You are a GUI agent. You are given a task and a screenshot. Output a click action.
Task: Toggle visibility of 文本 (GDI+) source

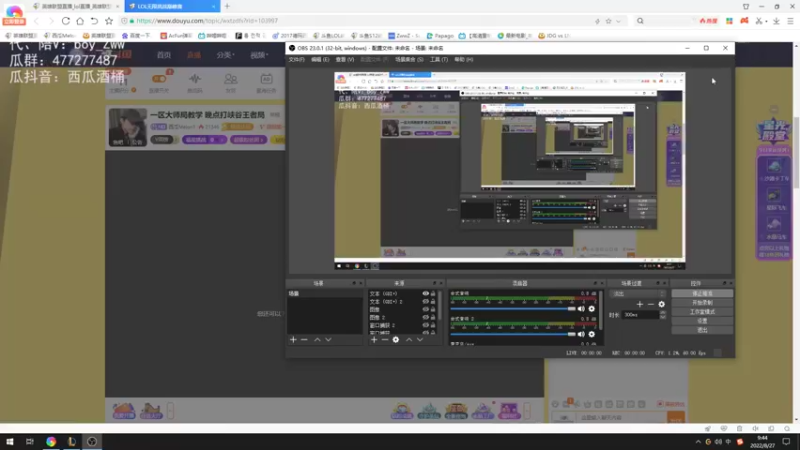tap(426, 294)
